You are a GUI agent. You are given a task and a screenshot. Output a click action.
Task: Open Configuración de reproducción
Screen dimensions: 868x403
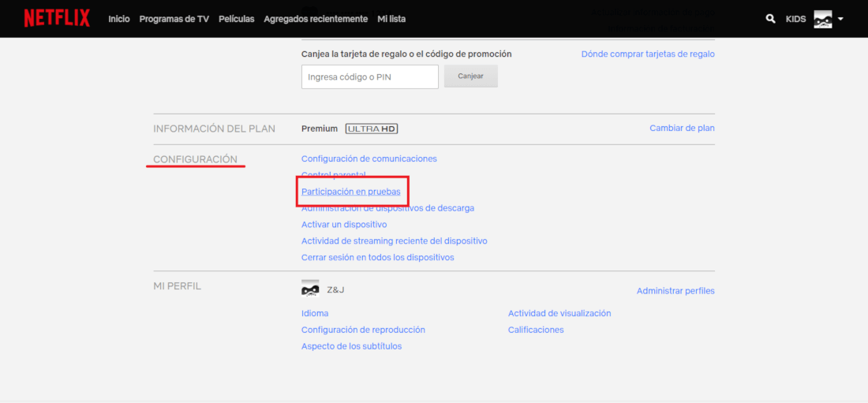[x=363, y=330]
